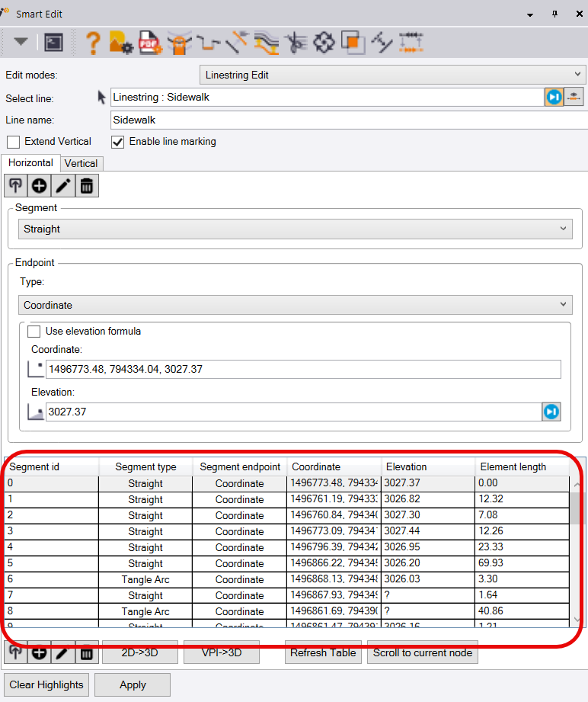Click the PDF export icon in toolbar

tap(149, 42)
